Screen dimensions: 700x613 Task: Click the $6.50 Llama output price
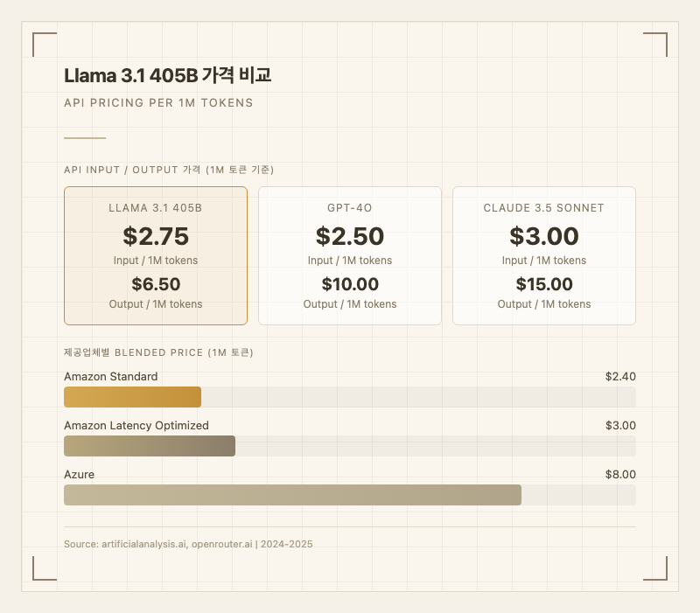coord(156,284)
